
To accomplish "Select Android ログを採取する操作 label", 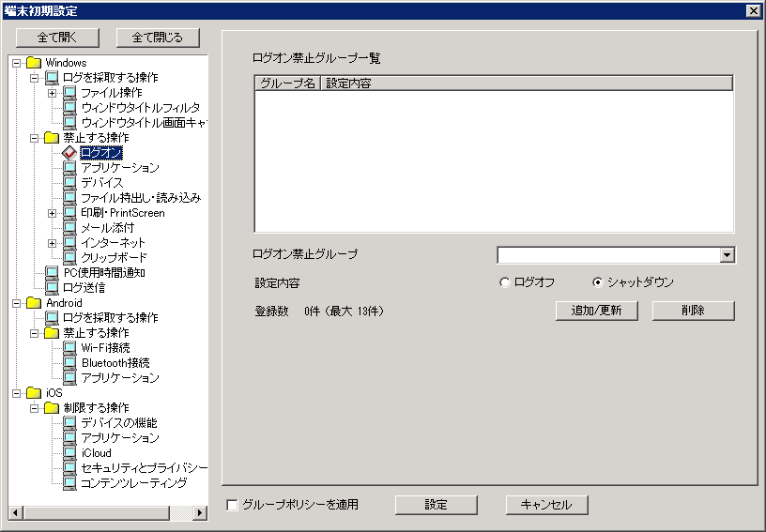I will tap(111, 318).
